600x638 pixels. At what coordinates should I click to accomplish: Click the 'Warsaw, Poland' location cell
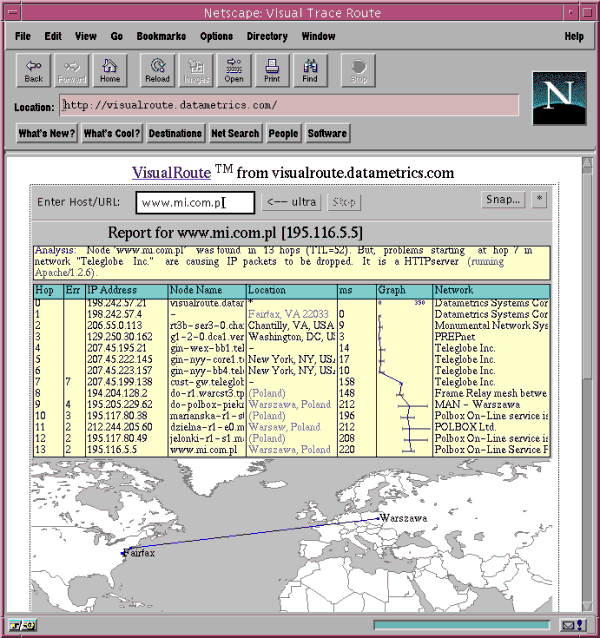(284, 427)
